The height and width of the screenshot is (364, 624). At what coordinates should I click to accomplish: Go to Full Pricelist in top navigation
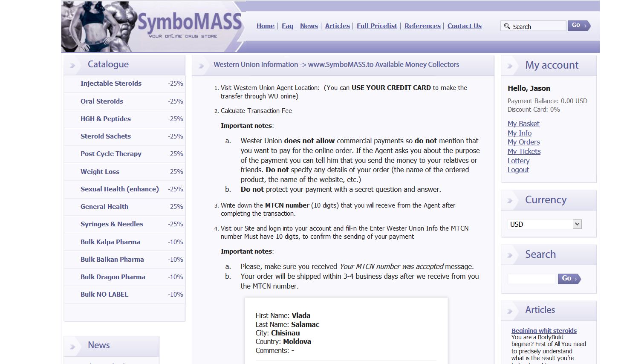377,26
